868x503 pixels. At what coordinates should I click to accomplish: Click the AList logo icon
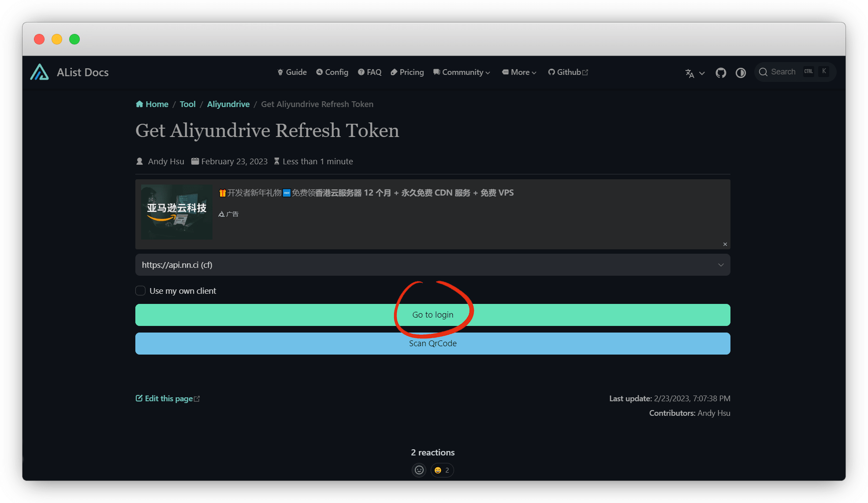[x=40, y=72]
